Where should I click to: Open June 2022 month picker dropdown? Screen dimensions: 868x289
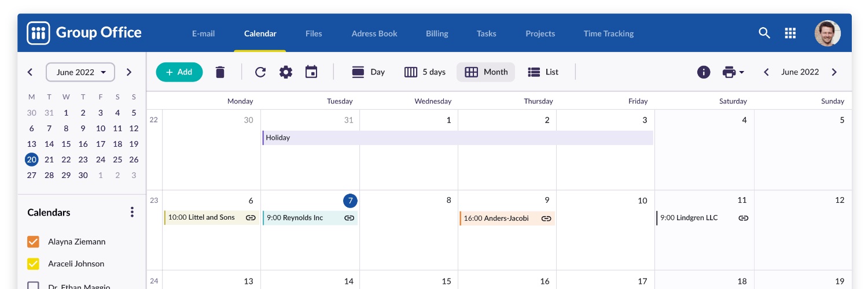pyautogui.click(x=80, y=72)
